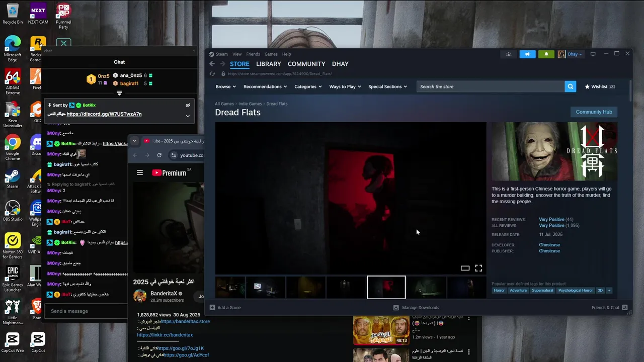Open the Recommendations dropdown
Image resolution: width=644 pixels, height=362 pixels.
coord(265,86)
